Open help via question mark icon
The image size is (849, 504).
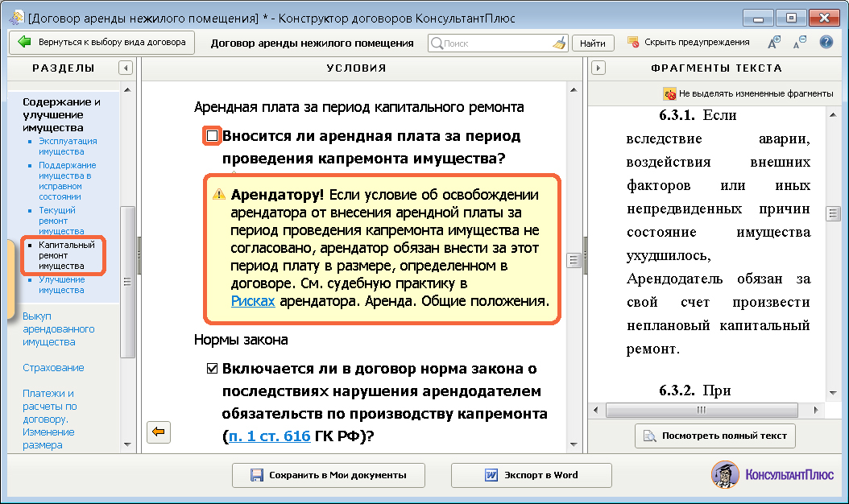point(826,42)
